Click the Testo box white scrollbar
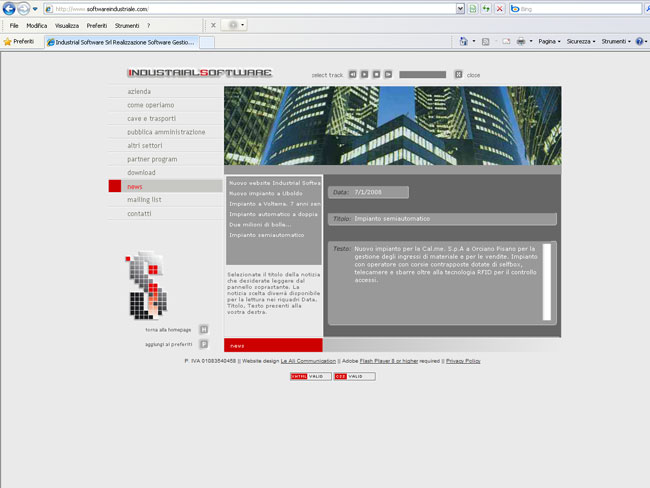650x488 pixels. point(547,282)
